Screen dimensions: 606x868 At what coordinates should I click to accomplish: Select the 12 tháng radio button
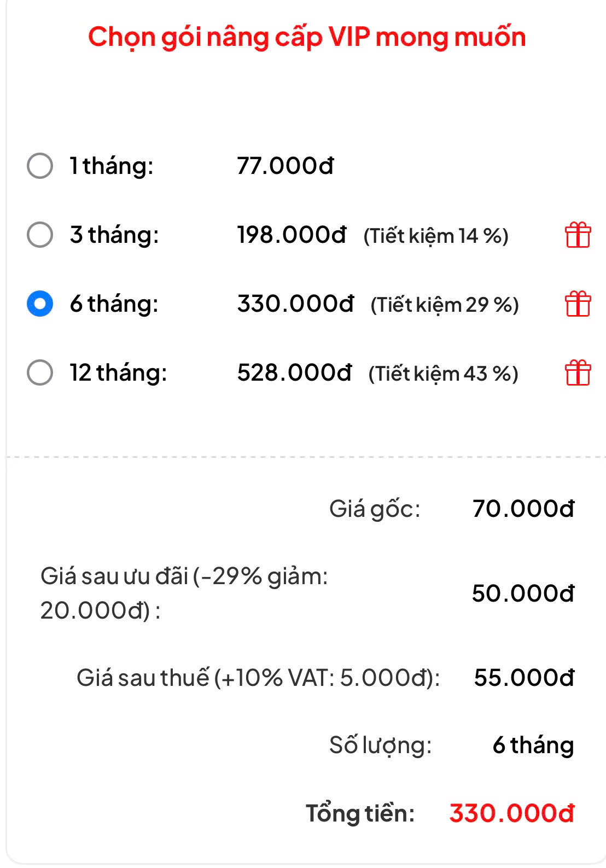pyautogui.click(x=40, y=372)
